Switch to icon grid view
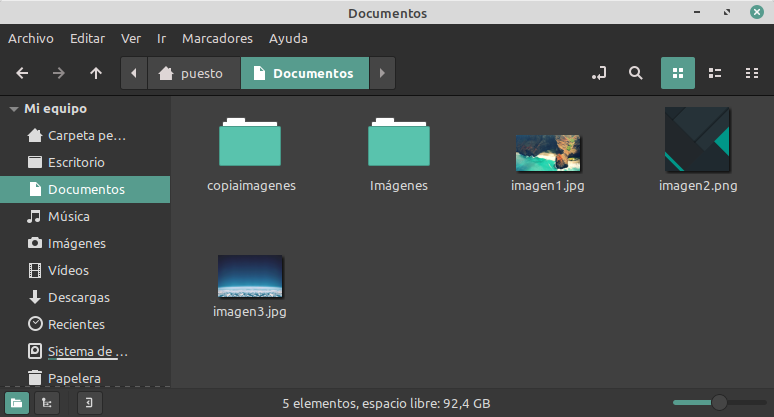The height and width of the screenshot is (417, 774). [678, 73]
